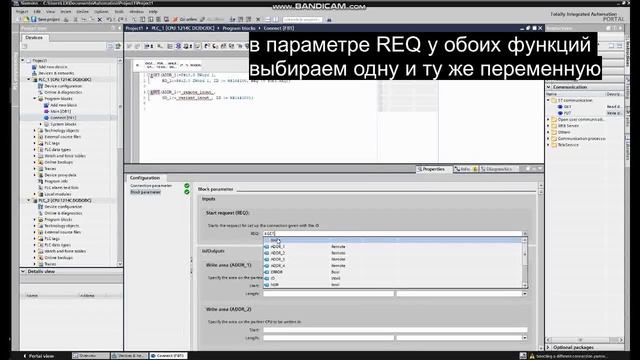The image size is (640, 360).
Task: Click the ADDR_2 Length input field
Action: (x=329, y=338)
